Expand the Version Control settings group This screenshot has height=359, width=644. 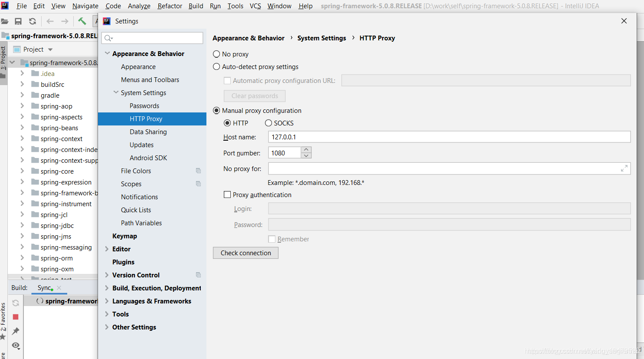107,275
